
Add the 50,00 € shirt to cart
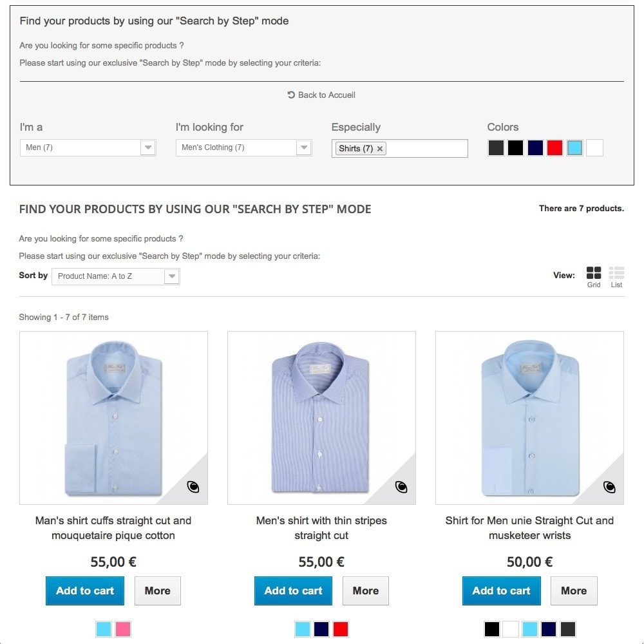(x=501, y=591)
